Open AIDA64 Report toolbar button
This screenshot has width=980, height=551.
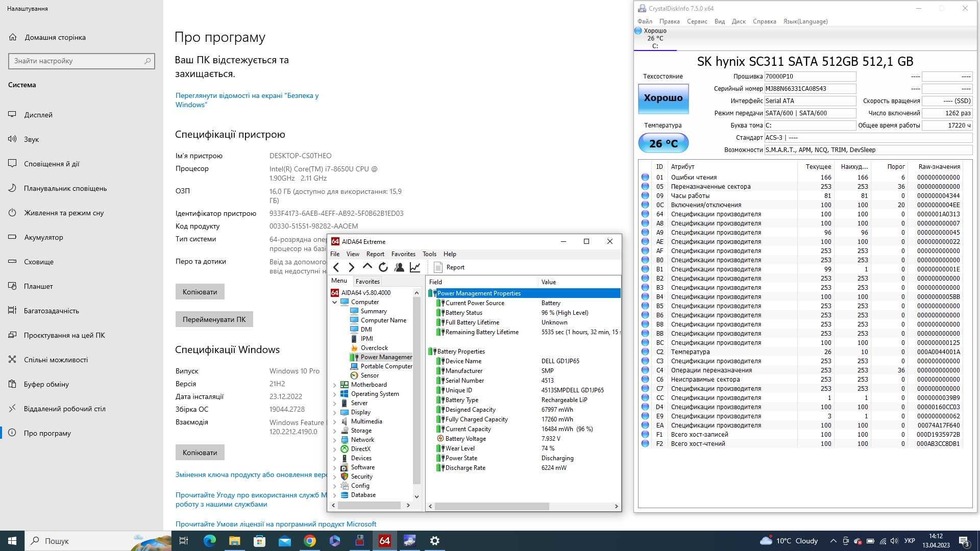(x=449, y=267)
